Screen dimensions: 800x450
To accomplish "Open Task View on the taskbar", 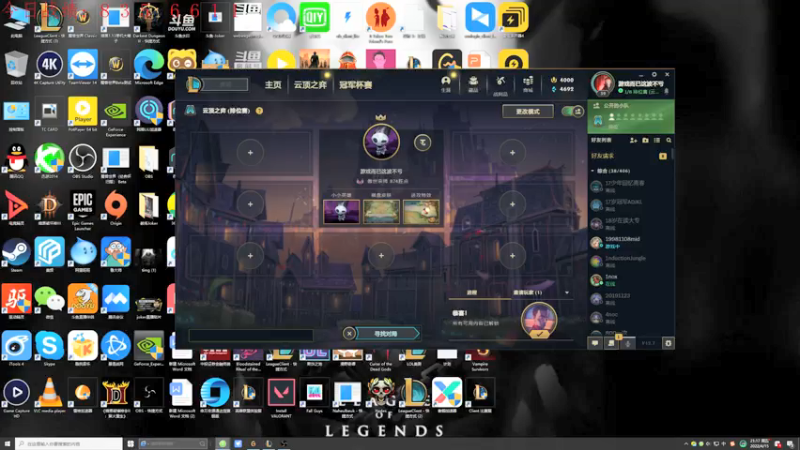I will point(131,444).
